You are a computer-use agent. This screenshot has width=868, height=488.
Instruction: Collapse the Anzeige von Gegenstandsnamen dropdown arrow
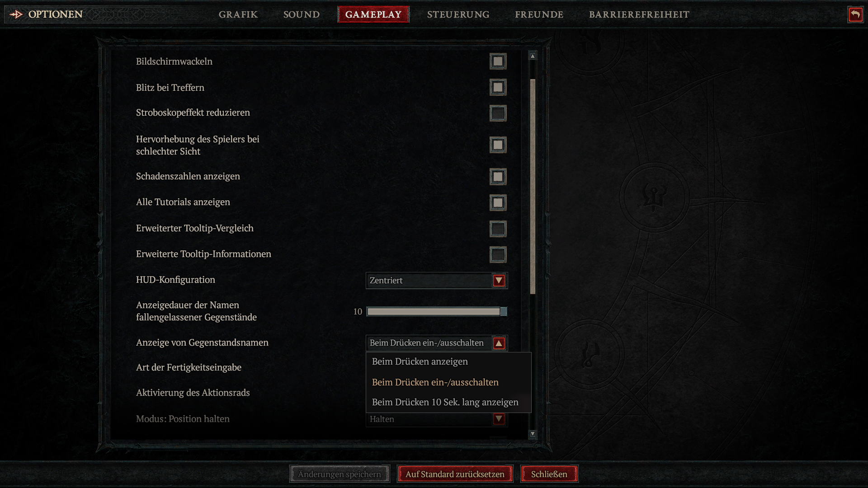tap(499, 343)
